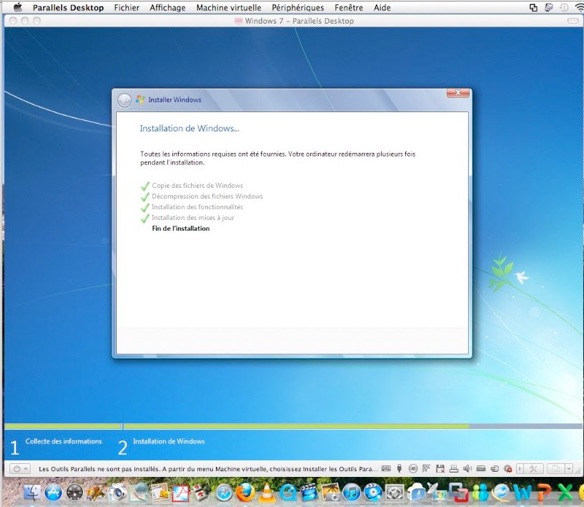Click the back arrow in Installer Windows
The image size is (584, 507).
pyautogui.click(x=124, y=100)
